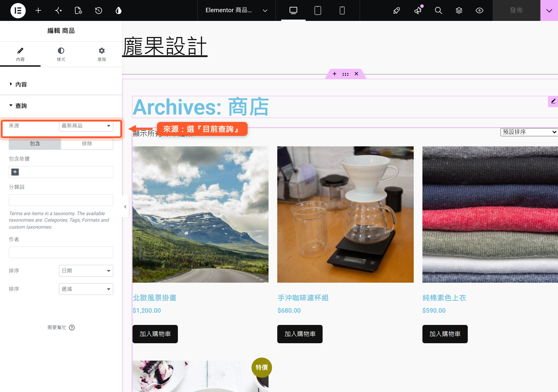Toggle preview changes eye icon
The width and height of the screenshot is (558, 392).
pyautogui.click(x=479, y=10)
